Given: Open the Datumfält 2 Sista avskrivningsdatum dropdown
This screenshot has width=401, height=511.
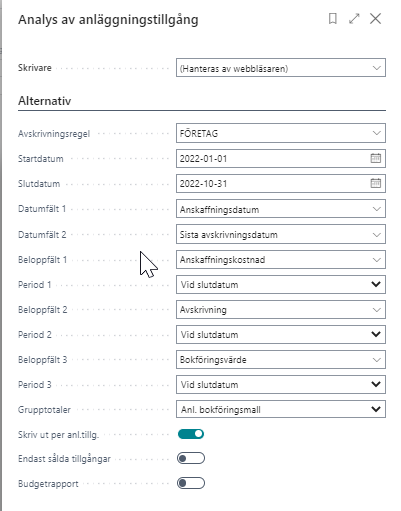Looking at the screenshot, I should [281, 234].
